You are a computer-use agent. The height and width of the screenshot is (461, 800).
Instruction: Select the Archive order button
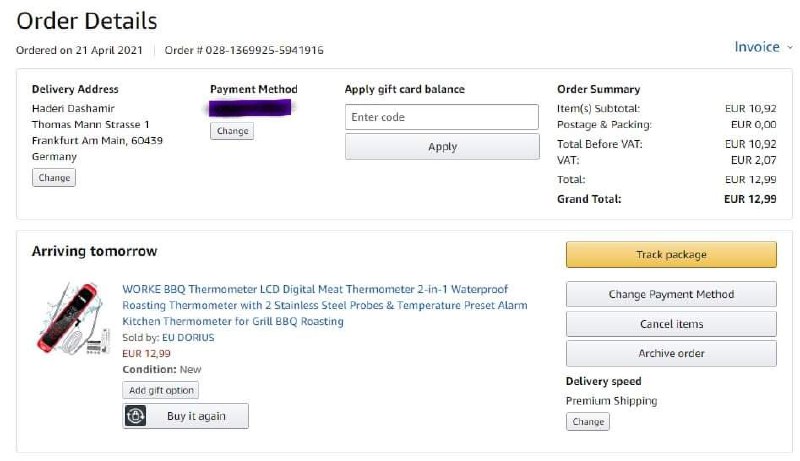(x=671, y=353)
